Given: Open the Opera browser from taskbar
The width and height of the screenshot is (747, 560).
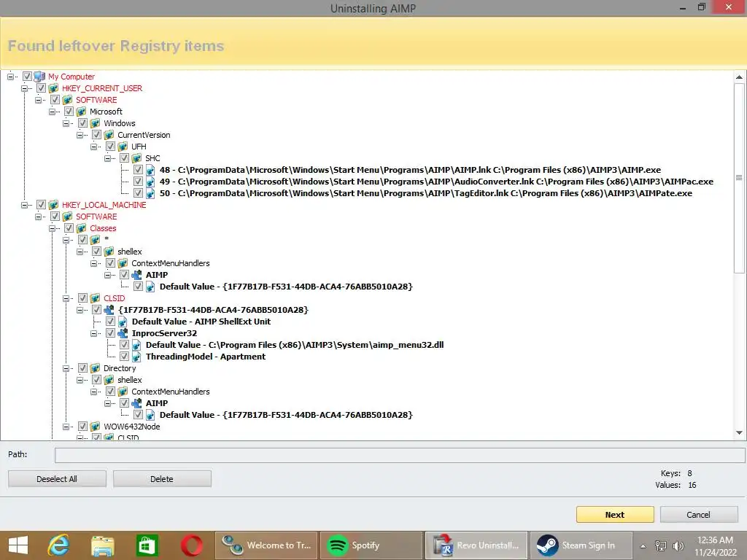Looking at the screenshot, I should 192,545.
